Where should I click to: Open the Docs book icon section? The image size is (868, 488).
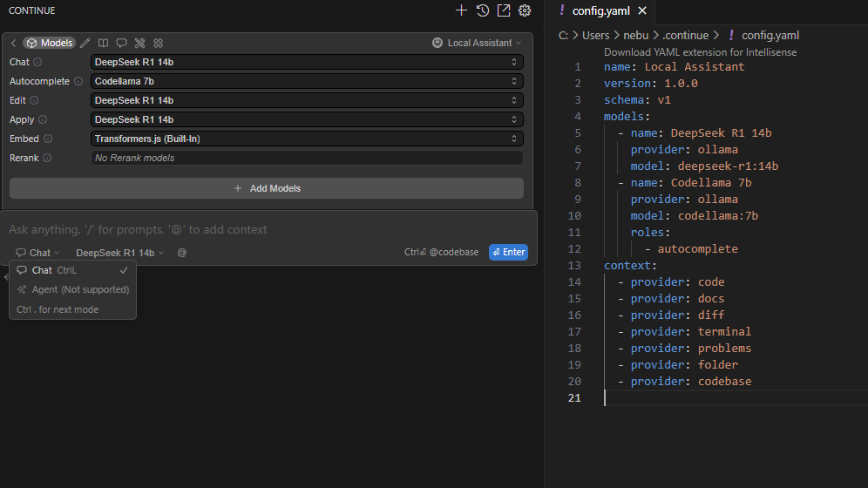pos(103,44)
